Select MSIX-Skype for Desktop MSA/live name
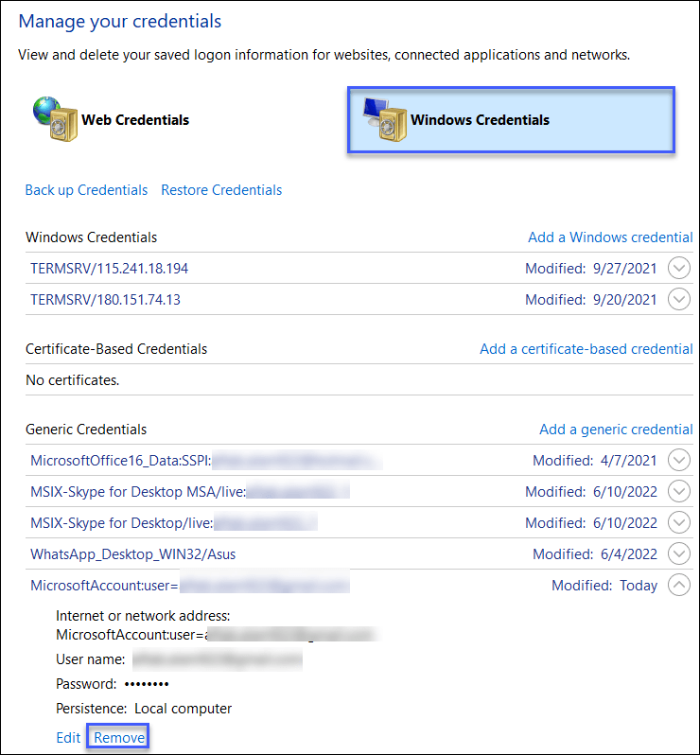The height and width of the screenshot is (755, 700). pyautogui.click(x=138, y=492)
